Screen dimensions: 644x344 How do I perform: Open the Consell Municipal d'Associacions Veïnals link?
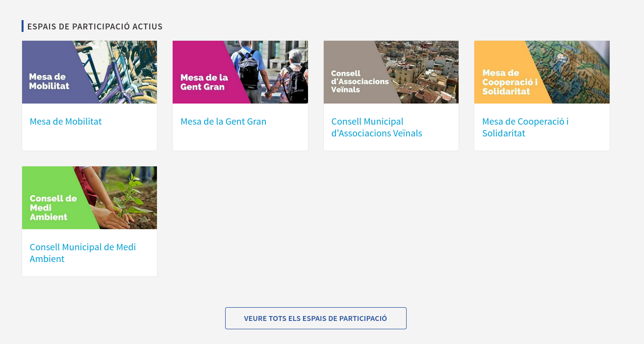pos(377,127)
